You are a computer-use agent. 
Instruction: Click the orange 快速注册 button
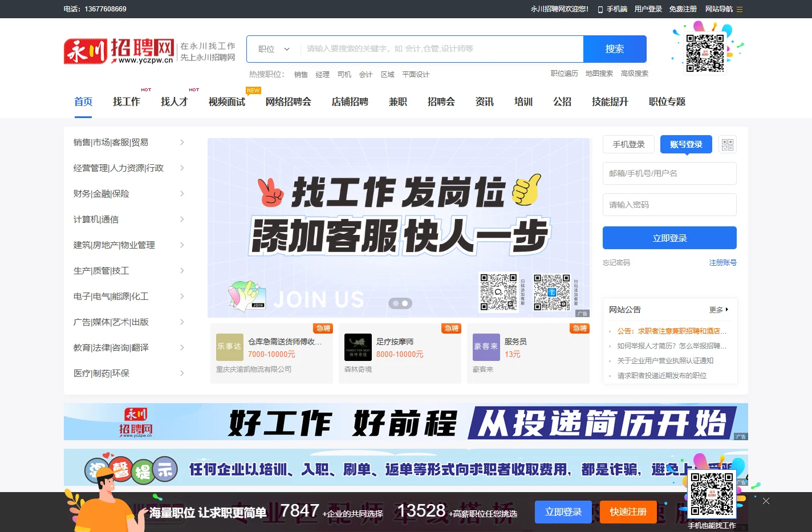[628, 512]
